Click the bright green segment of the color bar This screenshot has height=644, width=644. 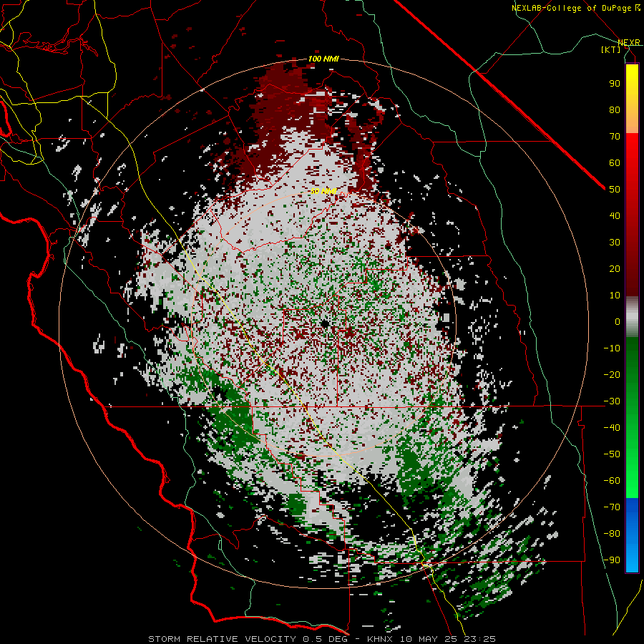[632, 472]
